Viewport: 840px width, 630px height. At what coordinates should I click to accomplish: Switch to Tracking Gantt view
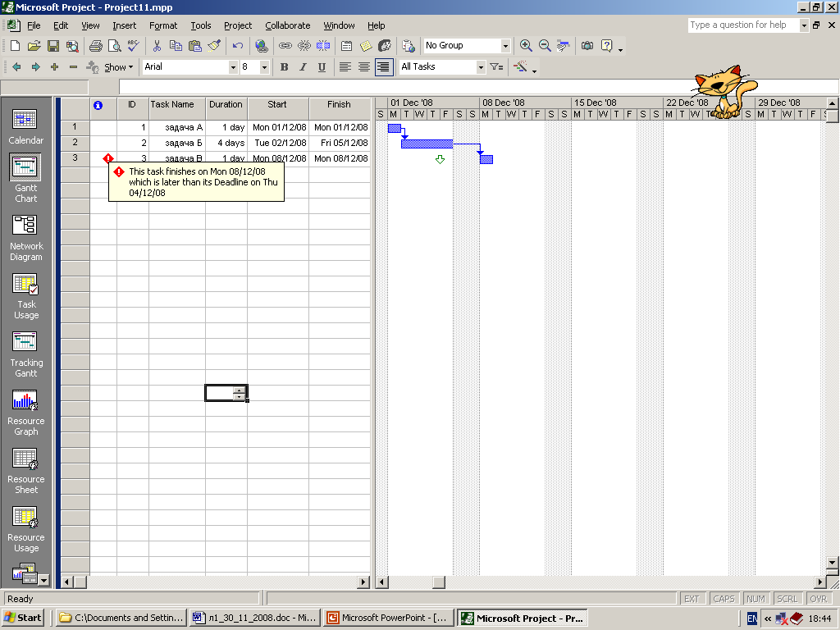tap(25, 354)
